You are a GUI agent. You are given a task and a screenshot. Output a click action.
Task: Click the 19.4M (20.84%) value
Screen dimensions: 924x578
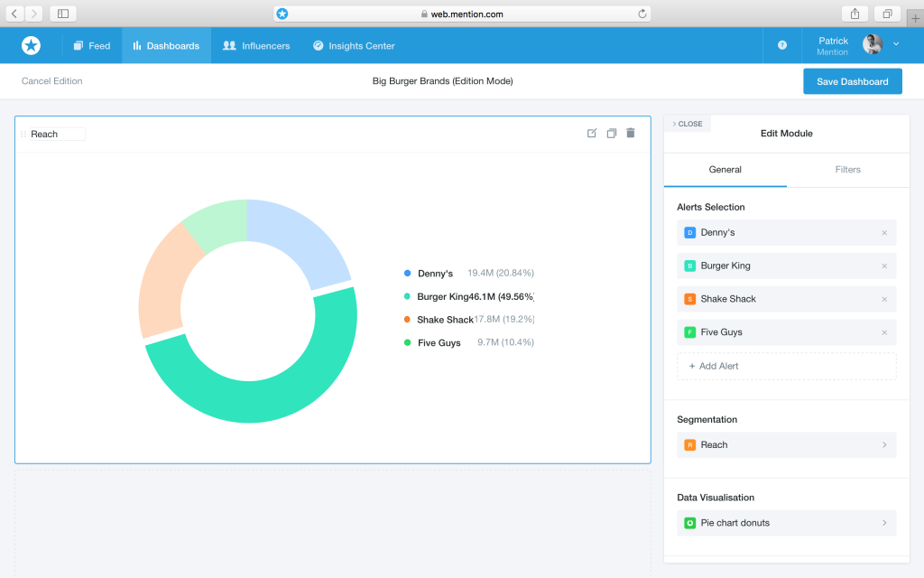501,273
